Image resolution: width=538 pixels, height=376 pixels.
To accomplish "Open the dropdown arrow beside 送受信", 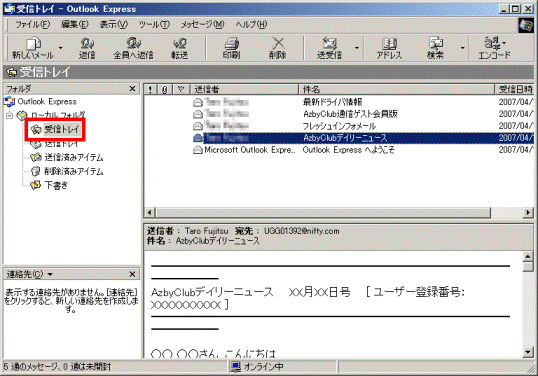I will pyautogui.click(x=357, y=48).
